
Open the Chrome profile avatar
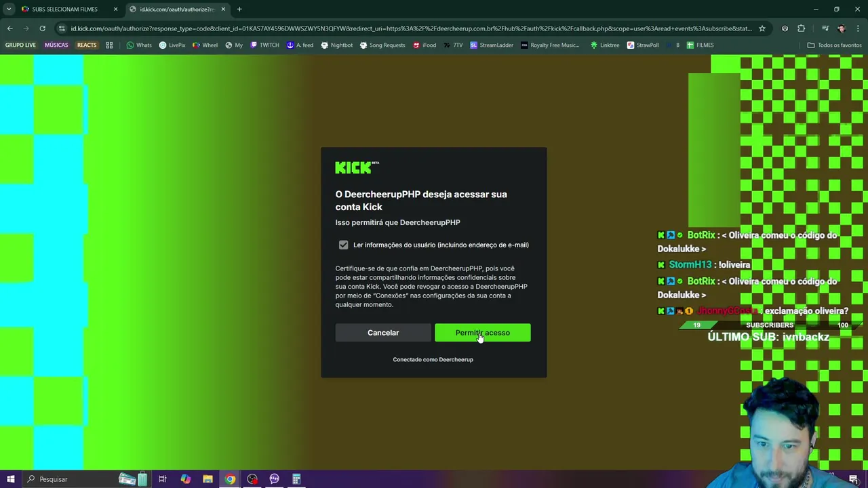click(842, 28)
